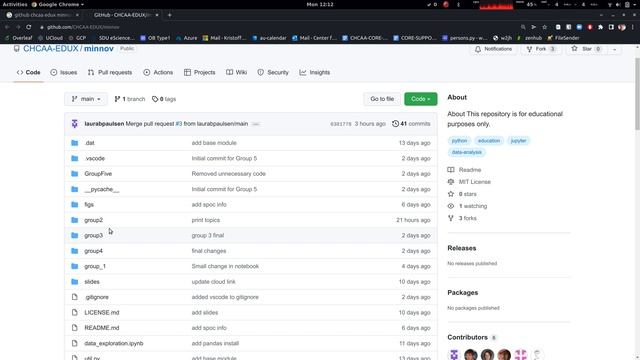Expand the commit message ellipsis
640x360 pixels.
(x=256, y=124)
